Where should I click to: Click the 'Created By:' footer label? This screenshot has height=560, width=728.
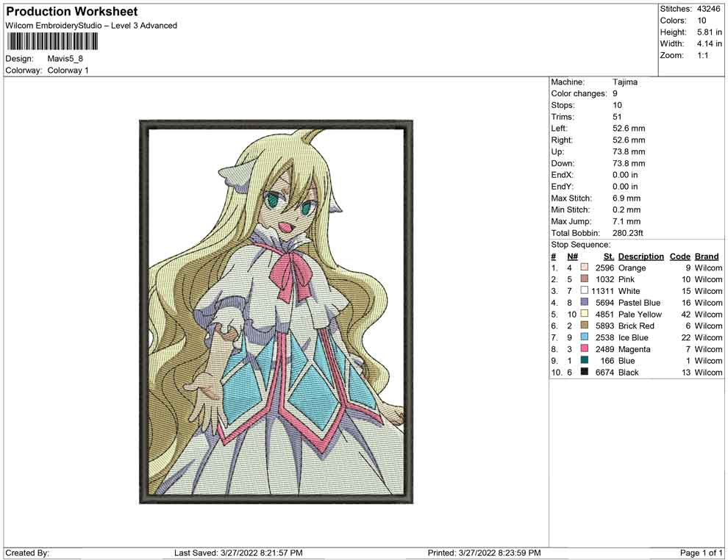tap(27, 553)
